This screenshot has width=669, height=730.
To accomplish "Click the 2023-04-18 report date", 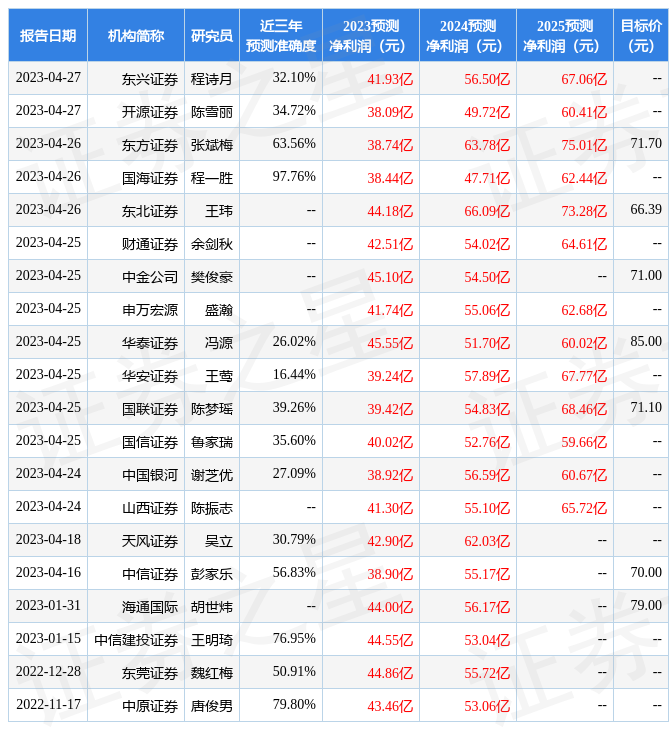I will [48, 540].
